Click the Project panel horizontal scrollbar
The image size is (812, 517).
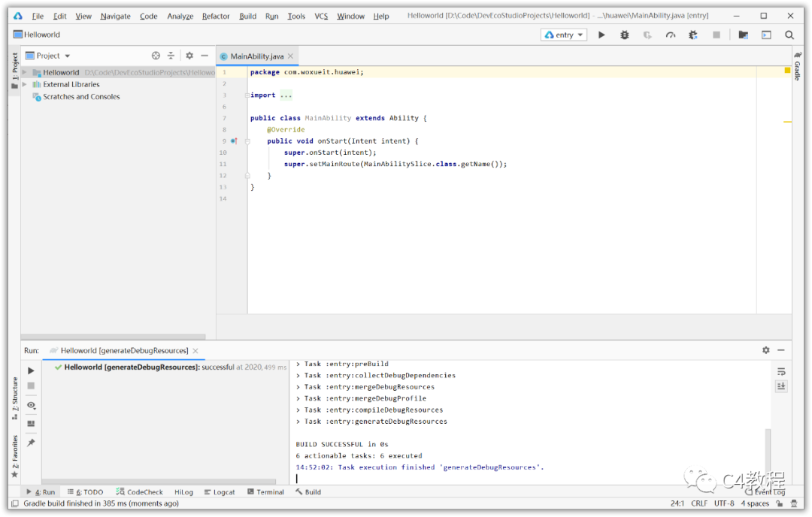pos(114,337)
